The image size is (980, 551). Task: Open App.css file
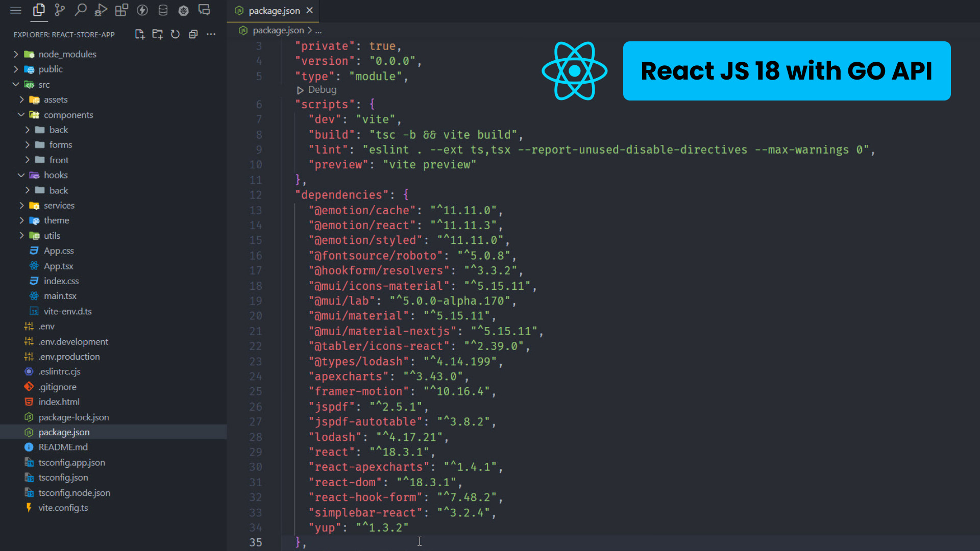59,251
